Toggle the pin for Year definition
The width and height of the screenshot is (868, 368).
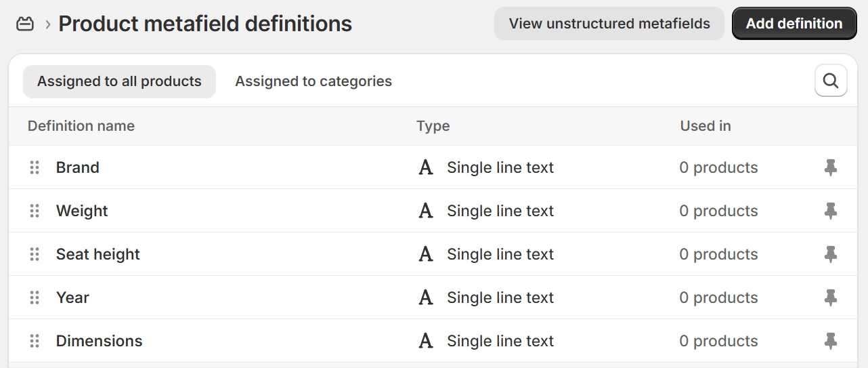831,298
